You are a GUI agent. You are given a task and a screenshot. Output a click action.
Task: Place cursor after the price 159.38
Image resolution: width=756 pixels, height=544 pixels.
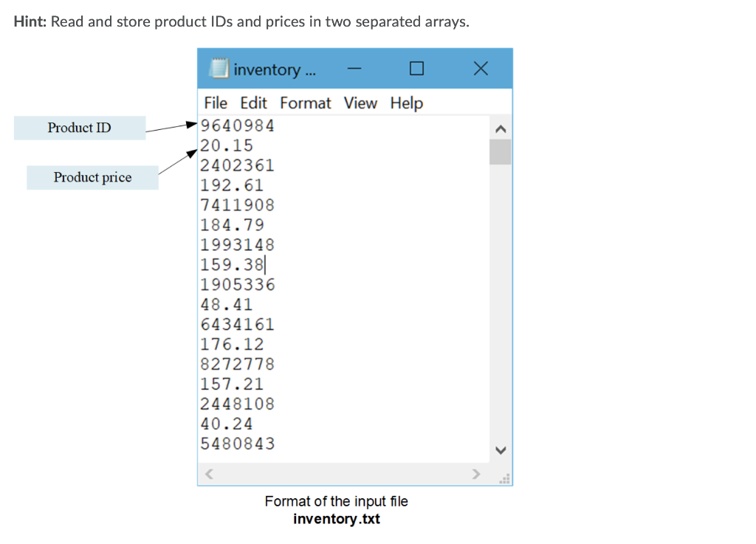tap(265, 264)
